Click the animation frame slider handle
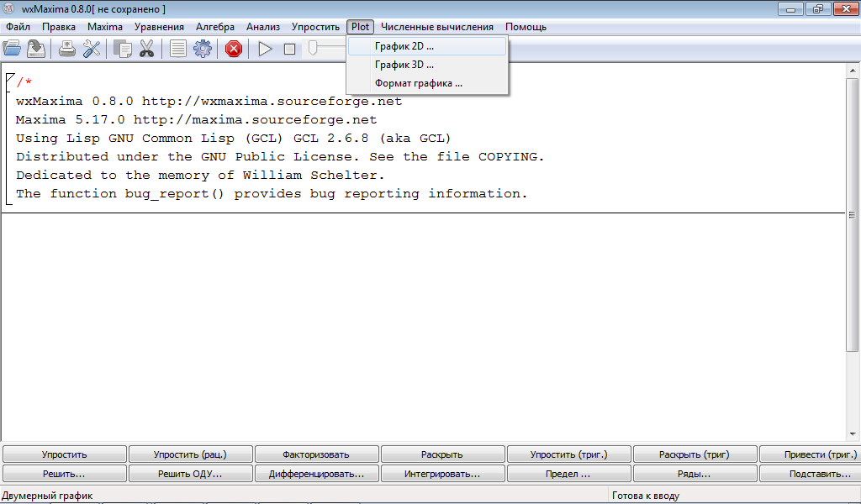The image size is (861, 504). click(313, 48)
